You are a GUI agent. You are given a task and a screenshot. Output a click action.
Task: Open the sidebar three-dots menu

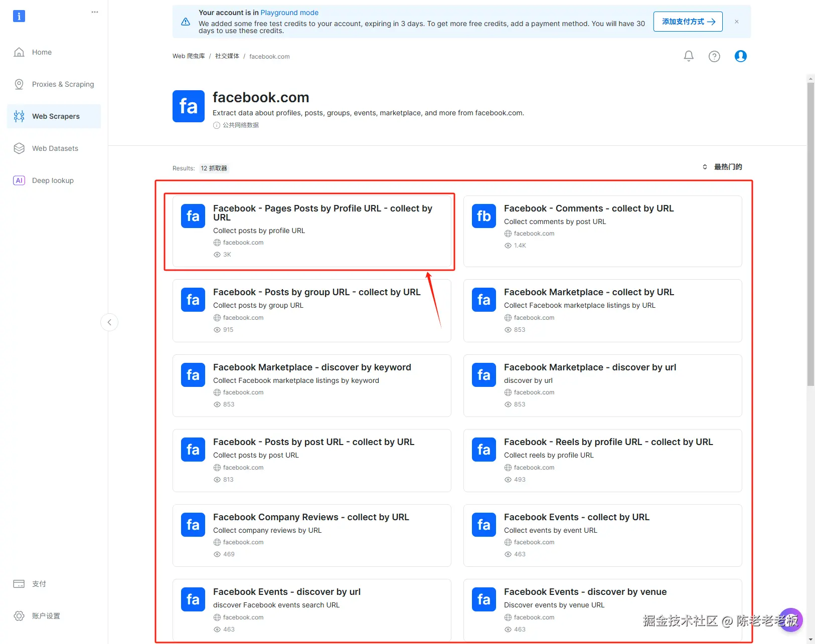pos(95,12)
